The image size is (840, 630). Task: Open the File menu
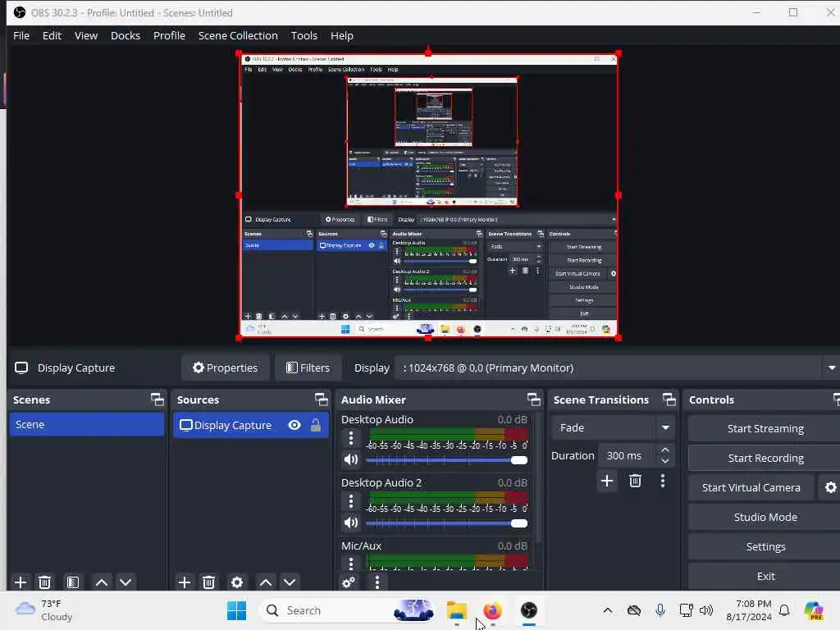(21, 35)
